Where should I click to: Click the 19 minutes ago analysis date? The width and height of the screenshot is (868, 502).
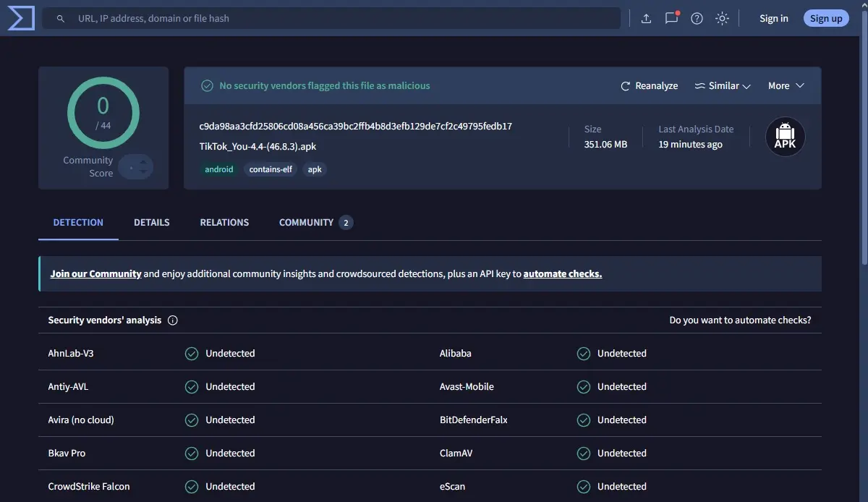[690, 145]
